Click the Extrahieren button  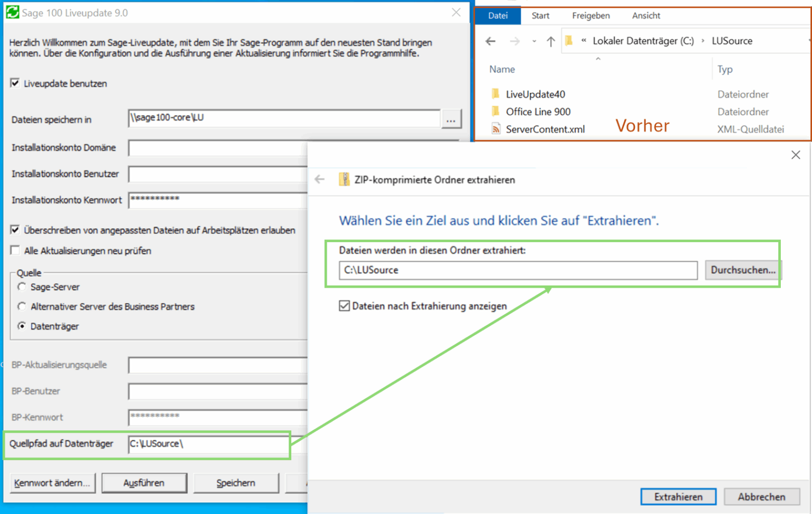[x=678, y=497]
